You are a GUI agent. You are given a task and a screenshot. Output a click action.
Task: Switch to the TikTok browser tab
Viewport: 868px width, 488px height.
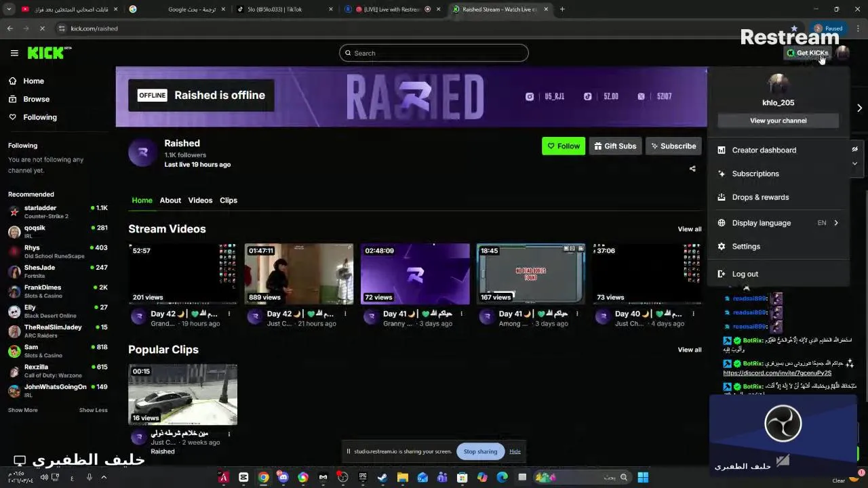[x=285, y=9]
